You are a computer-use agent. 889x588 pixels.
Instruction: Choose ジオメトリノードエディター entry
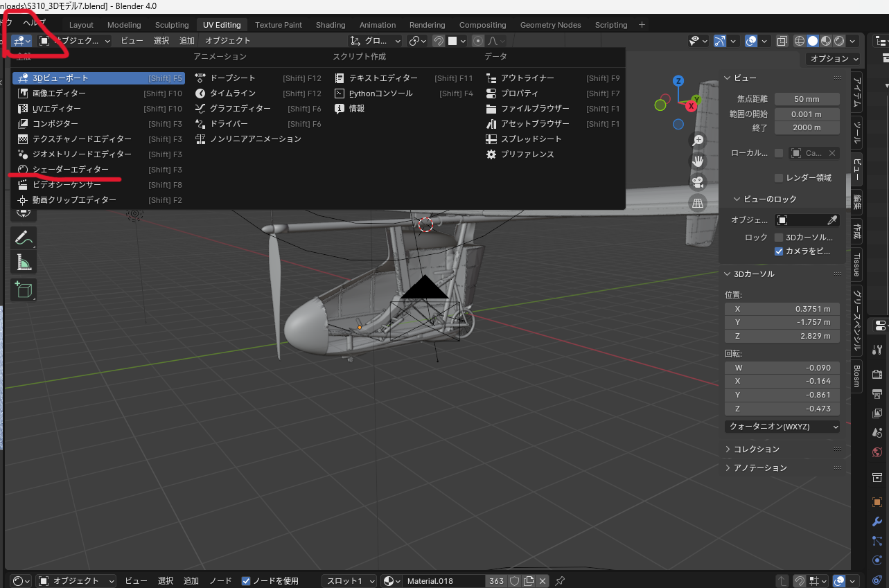click(x=98, y=154)
